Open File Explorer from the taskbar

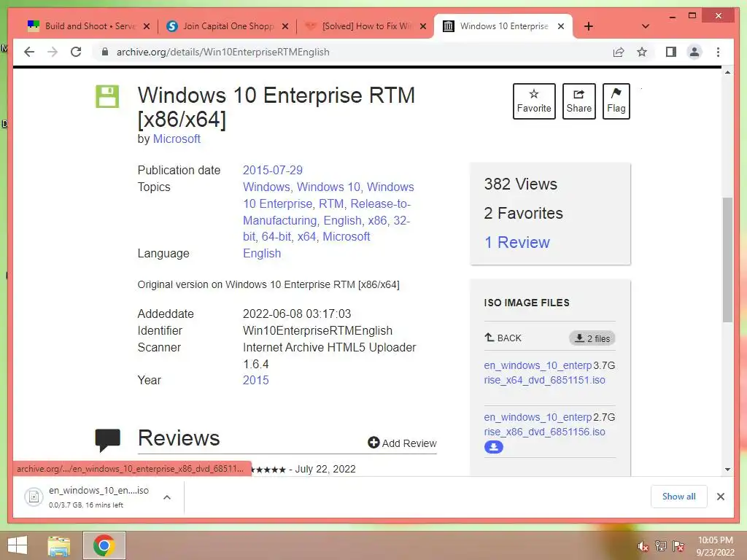(x=58, y=545)
